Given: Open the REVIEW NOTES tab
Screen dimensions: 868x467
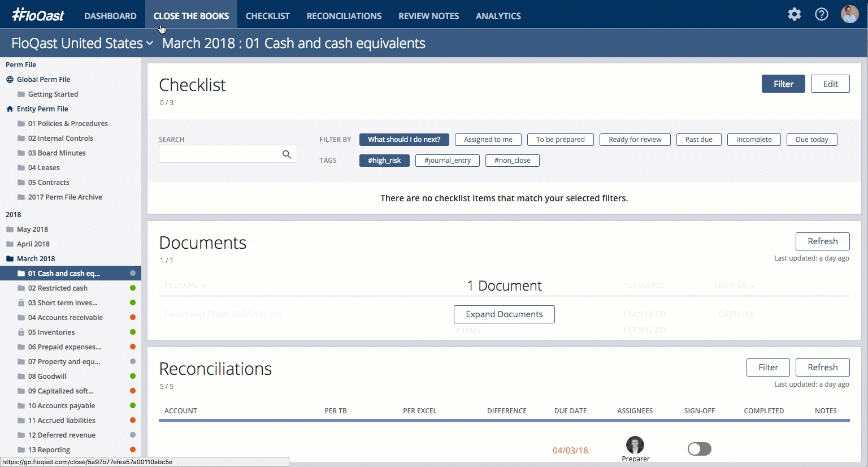Looking at the screenshot, I should [429, 16].
